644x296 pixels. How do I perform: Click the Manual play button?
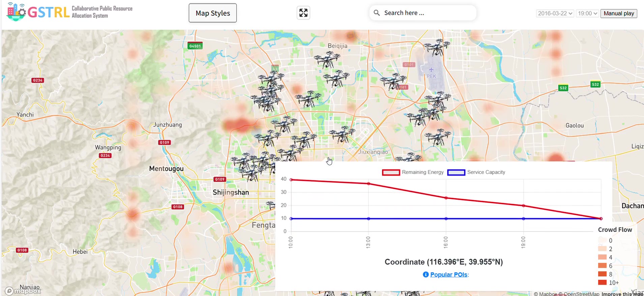(619, 13)
